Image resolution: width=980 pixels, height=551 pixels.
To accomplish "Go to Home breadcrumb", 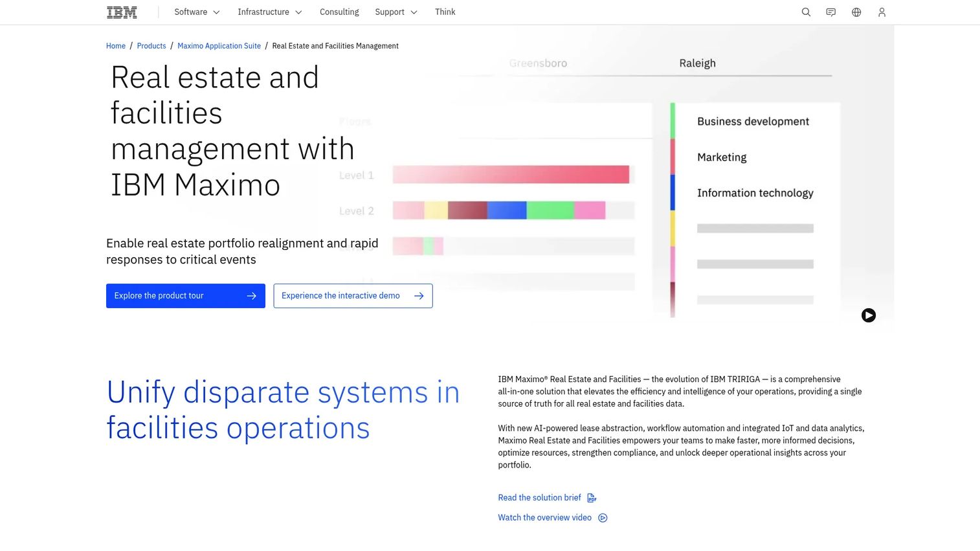I will [116, 46].
